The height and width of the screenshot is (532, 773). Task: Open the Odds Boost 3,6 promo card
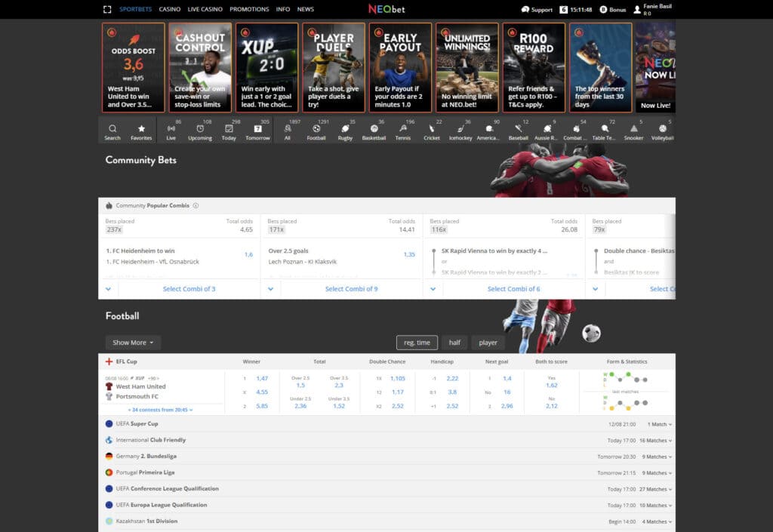click(133, 67)
